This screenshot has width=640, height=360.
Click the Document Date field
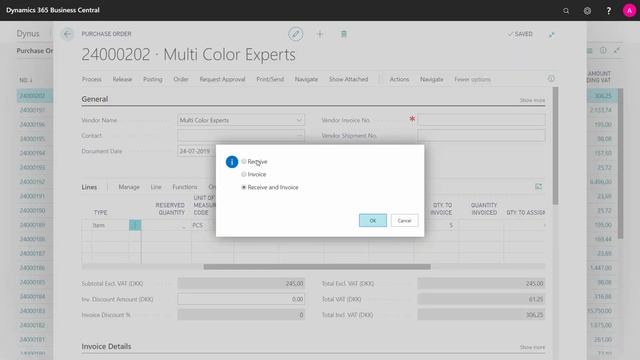click(197, 151)
